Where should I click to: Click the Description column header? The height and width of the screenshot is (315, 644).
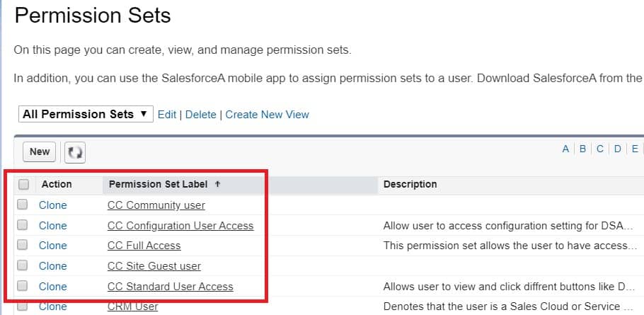click(410, 184)
